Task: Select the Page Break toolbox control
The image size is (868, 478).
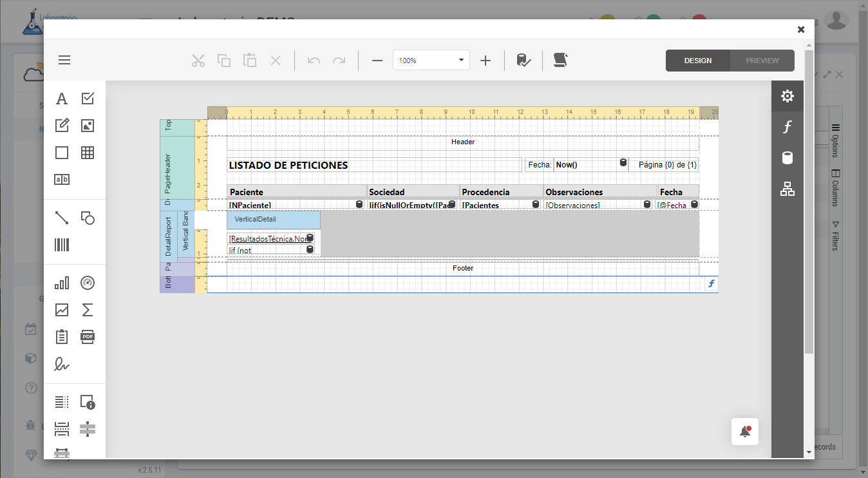Action: click(x=62, y=429)
